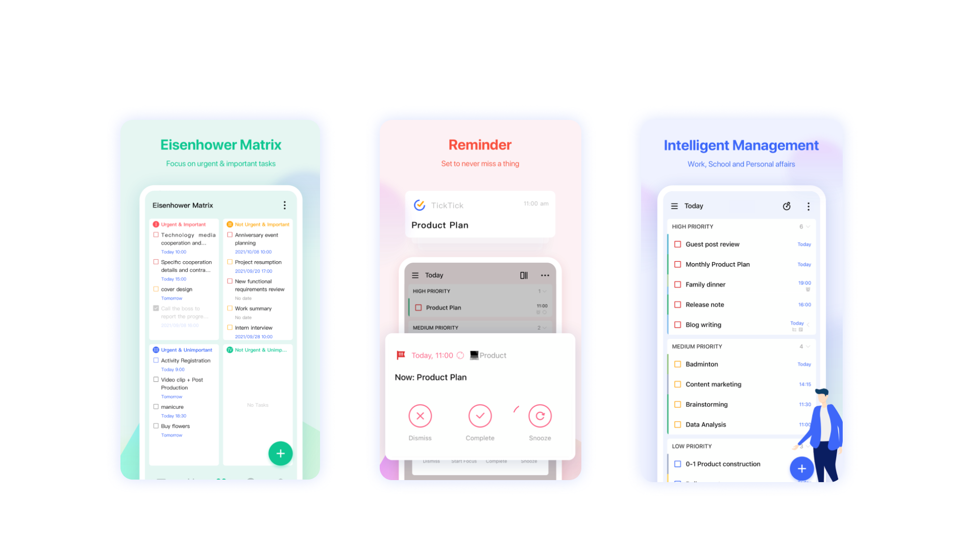Click the Complete checkmark icon on reminder

tap(480, 416)
